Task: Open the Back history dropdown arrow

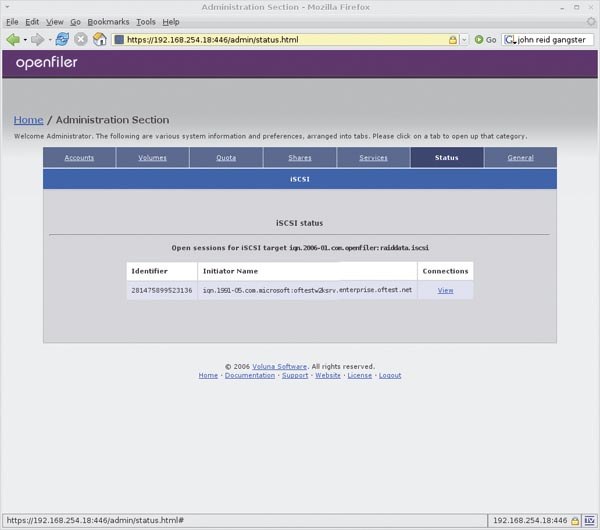Action: [x=25, y=40]
